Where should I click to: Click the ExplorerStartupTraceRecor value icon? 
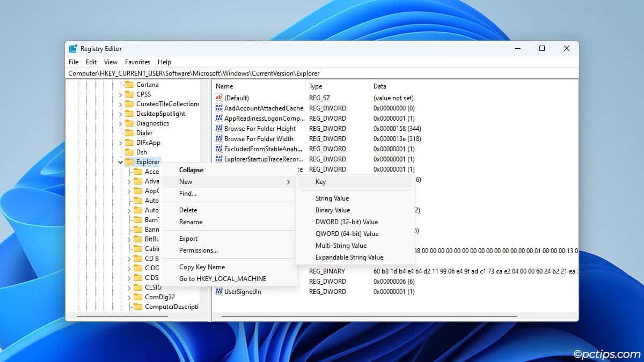pyautogui.click(x=218, y=159)
